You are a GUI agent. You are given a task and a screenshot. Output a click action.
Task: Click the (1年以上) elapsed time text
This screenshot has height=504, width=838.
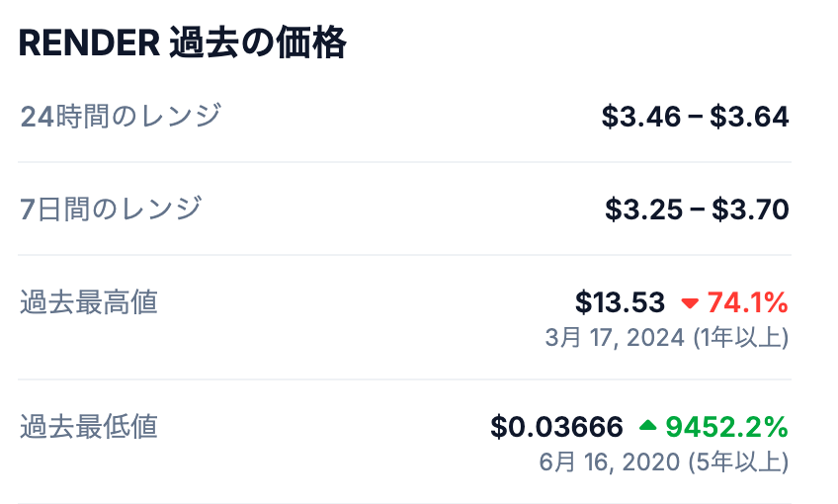point(741,337)
